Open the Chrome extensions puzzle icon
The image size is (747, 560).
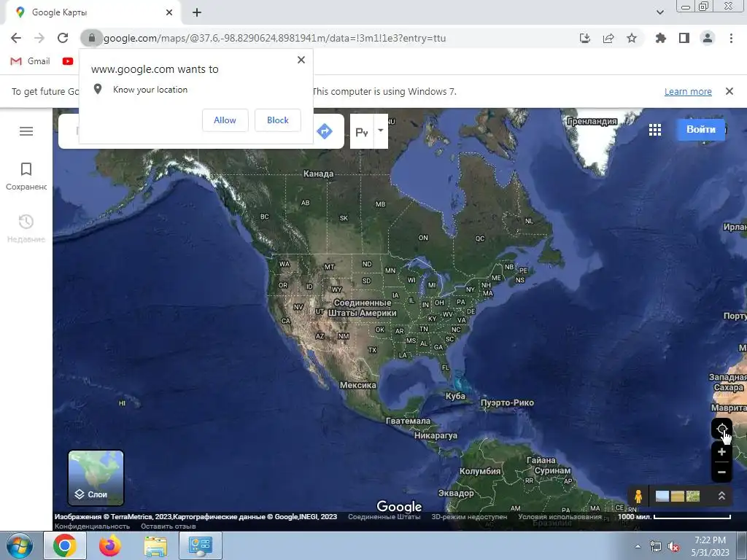pyautogui.click(x=661, y=38)
